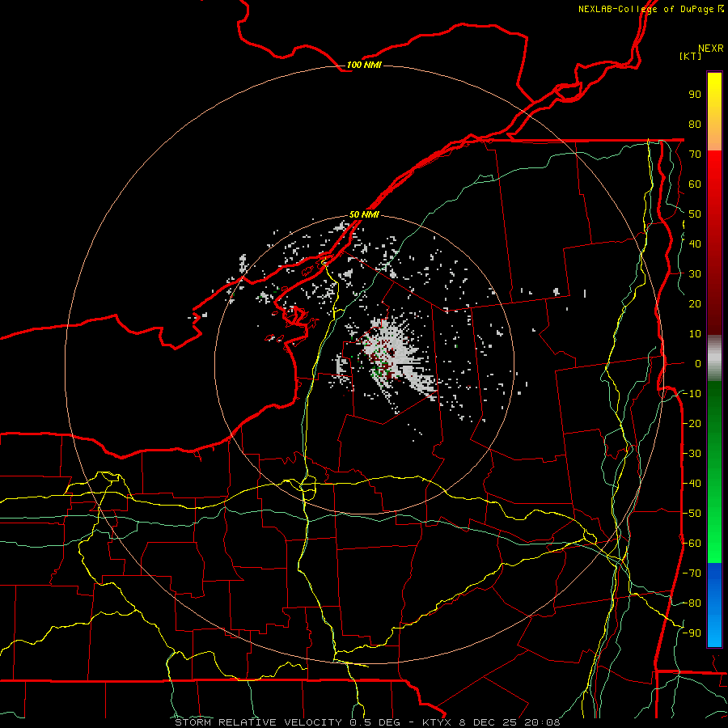The width and height of the screenshot is (728, 728).
Task: Select the positive 10 knot scale label
Action: pyautogui.click(x=695, y=334)
